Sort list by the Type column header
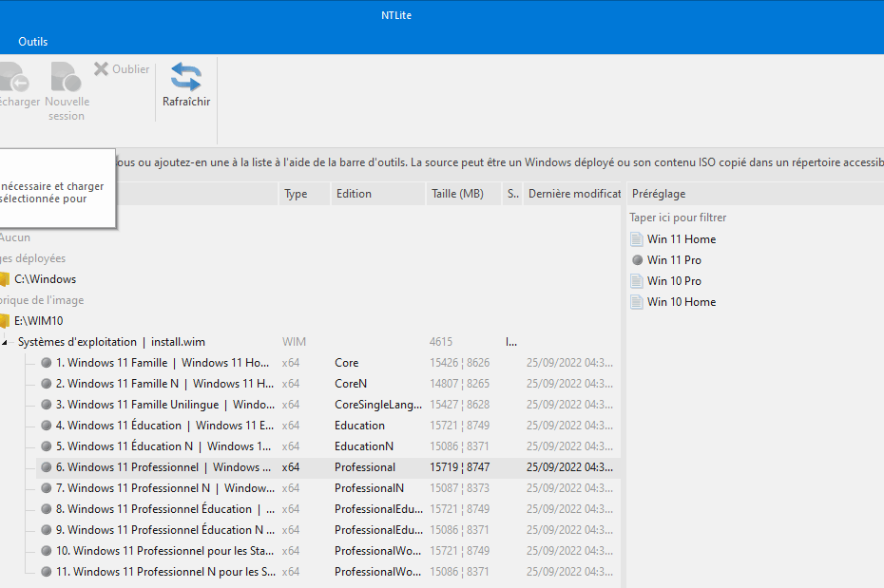 coord(296,194)
